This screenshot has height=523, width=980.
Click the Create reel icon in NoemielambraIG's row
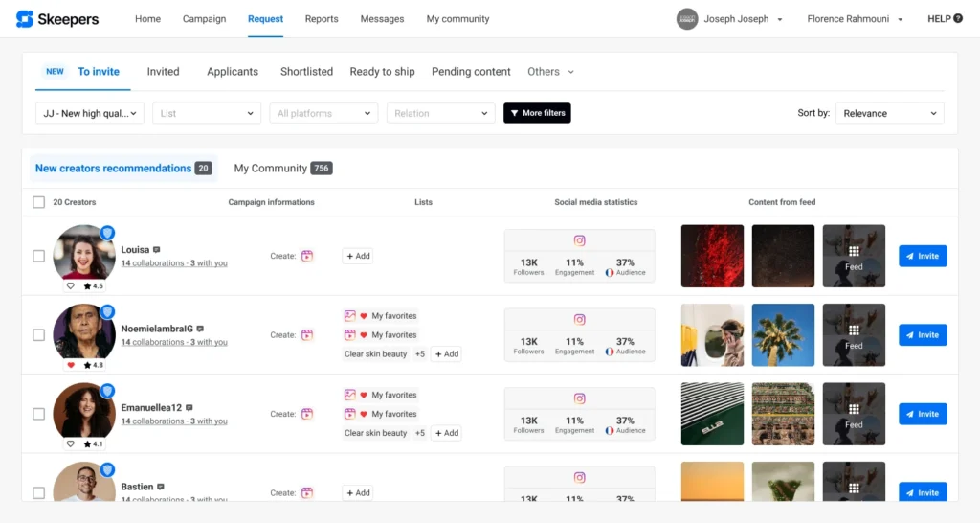pyautogui.click(x=307, y=334)
